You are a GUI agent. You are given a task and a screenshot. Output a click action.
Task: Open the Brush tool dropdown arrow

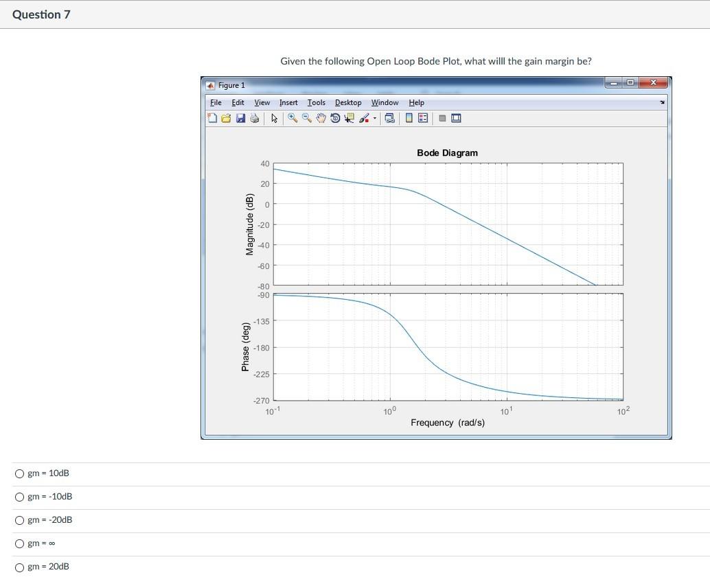(x=375, y=118)
